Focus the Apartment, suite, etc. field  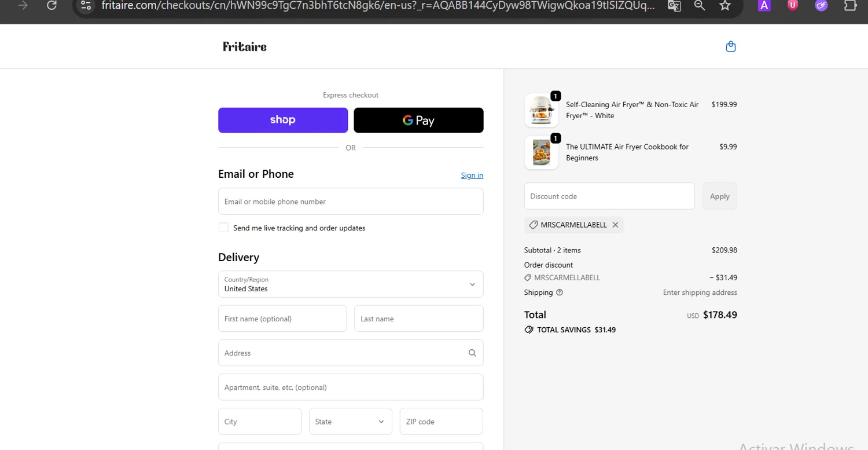(351, 387)
